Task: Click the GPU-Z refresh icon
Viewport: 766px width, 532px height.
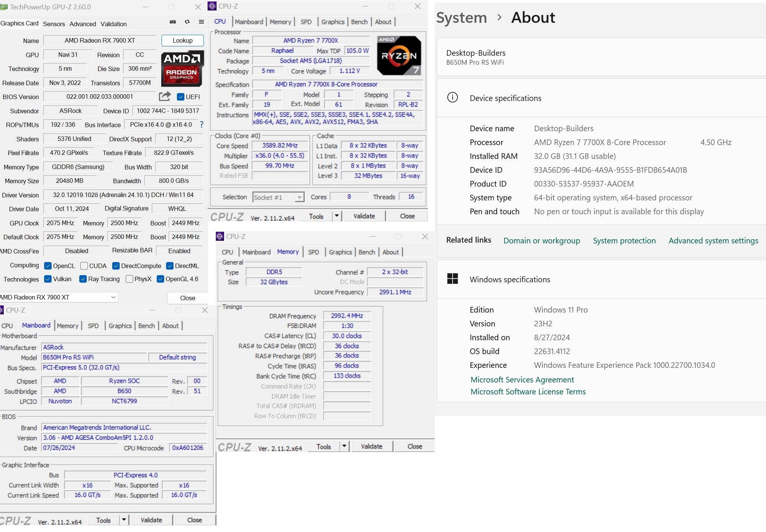Action: tap(187, 22)
